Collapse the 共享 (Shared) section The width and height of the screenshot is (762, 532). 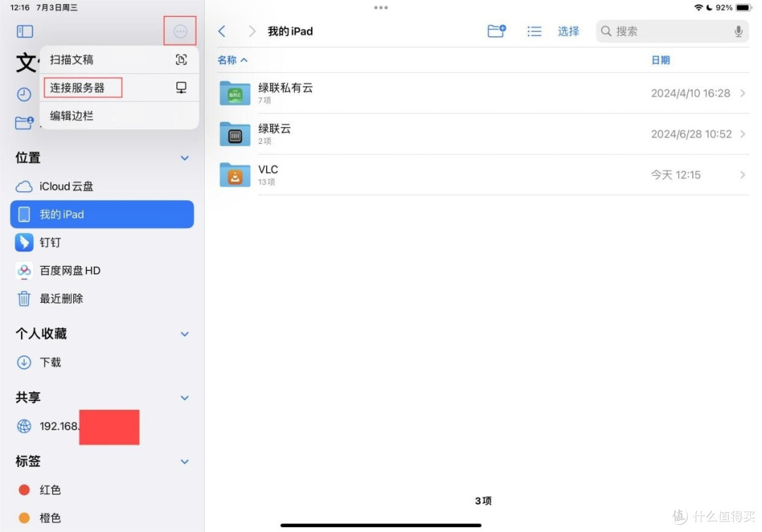click(x=184, y=397)
